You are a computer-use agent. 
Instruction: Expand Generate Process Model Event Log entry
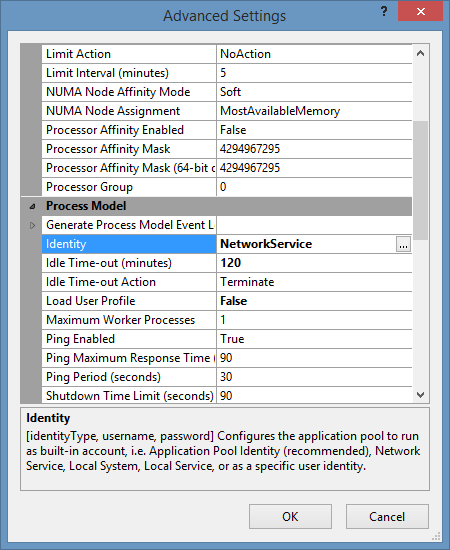32,225
